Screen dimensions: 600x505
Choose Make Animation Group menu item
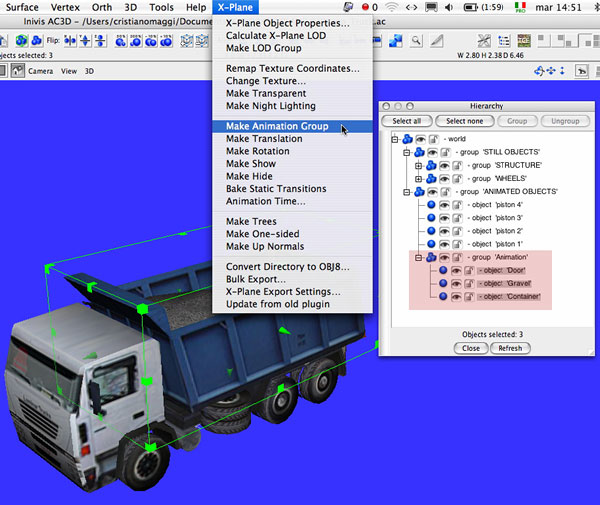(x=292, y=126)
